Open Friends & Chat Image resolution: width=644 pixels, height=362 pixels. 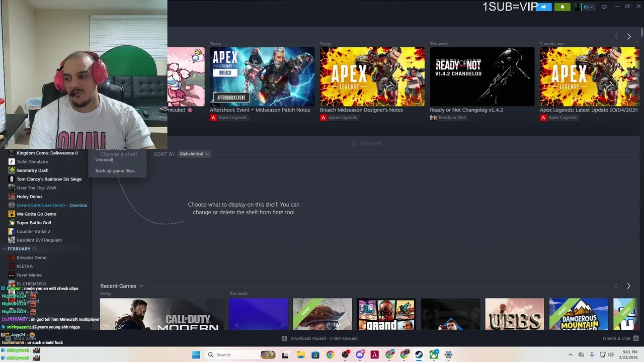[620, 338]
